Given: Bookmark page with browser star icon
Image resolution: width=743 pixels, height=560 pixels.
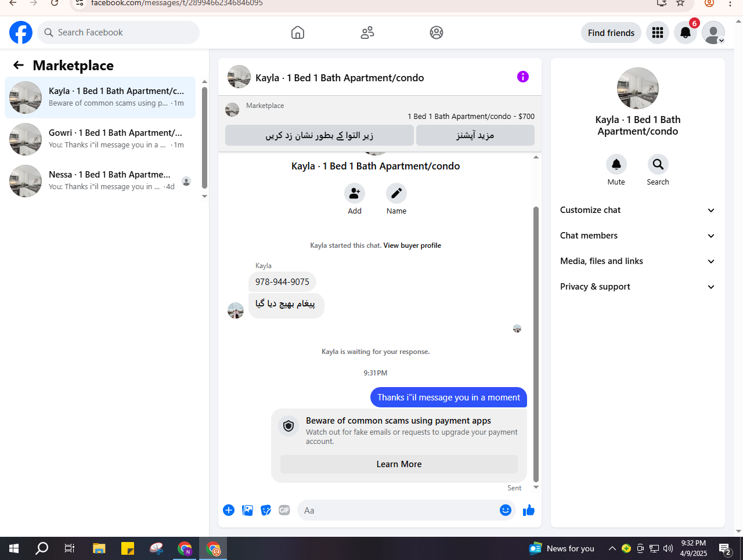Looking at the screenshot, I should pos(680,3).
